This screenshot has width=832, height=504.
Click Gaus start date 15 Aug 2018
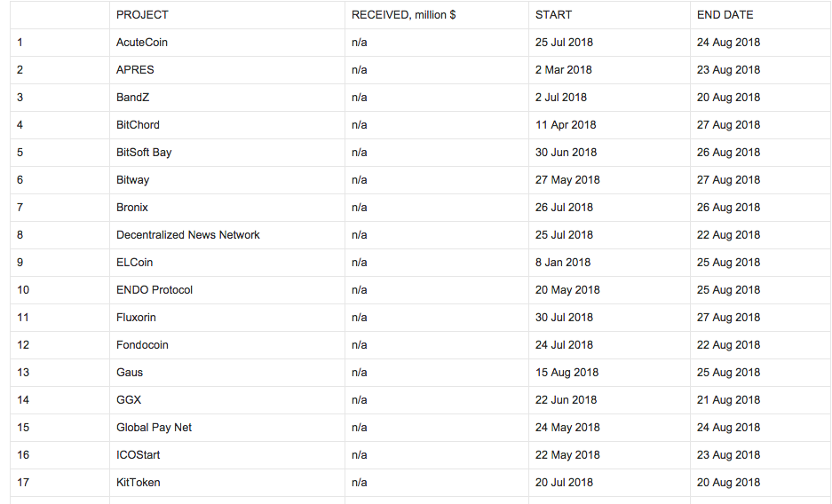pyautogui.click(x=567, y=373)
